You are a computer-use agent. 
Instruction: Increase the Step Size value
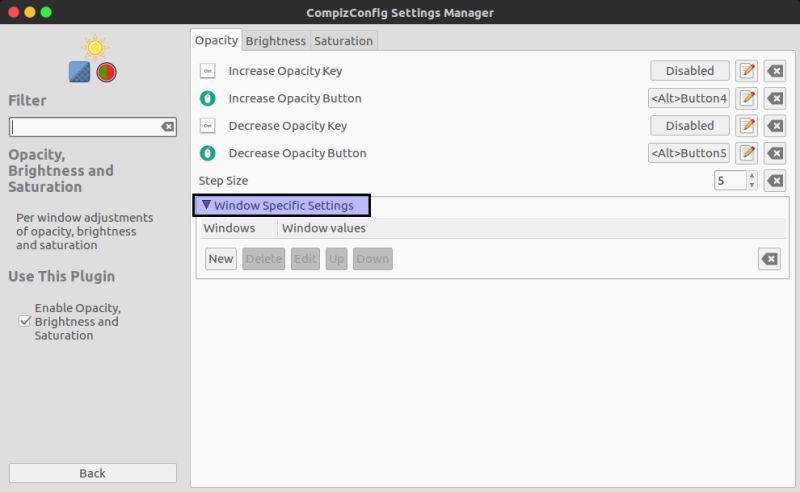tap(752, 176)
